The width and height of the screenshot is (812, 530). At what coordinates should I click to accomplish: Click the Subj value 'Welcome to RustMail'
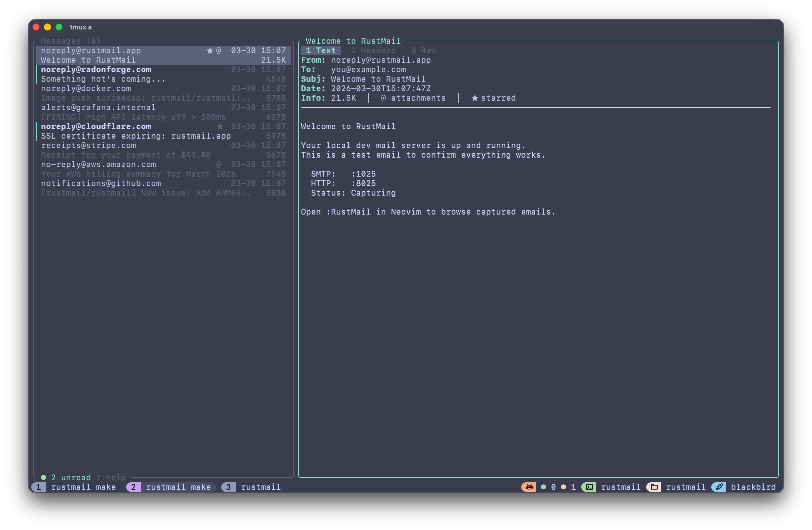[x=378, y=79]
